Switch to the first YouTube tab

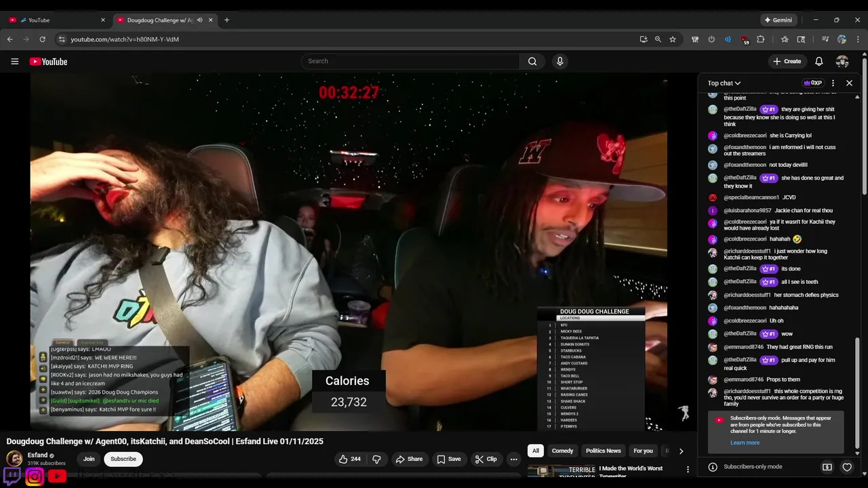(57, 20)
